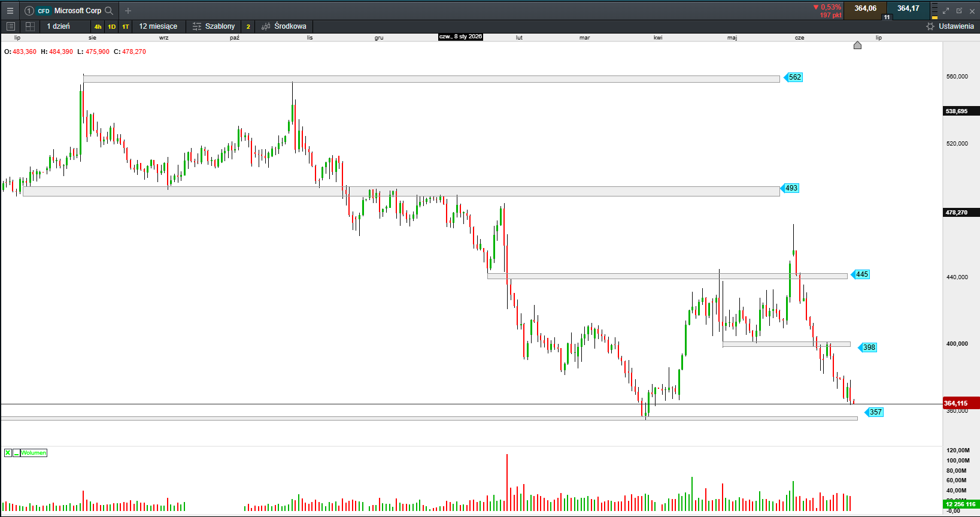
Task: Select the 357 price level label
Action: 875,412
